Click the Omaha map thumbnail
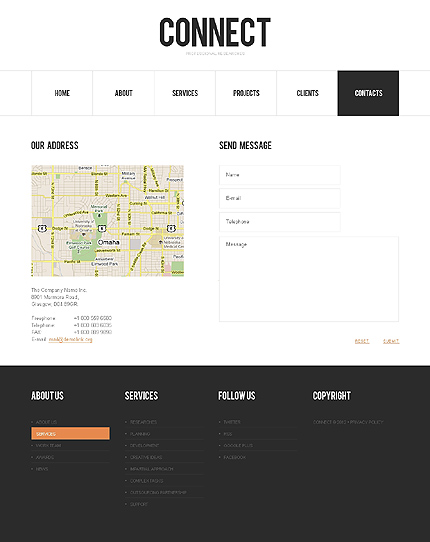Image resolution: width=430 pixels, height=542 pixels. click(x=108, y=221)
